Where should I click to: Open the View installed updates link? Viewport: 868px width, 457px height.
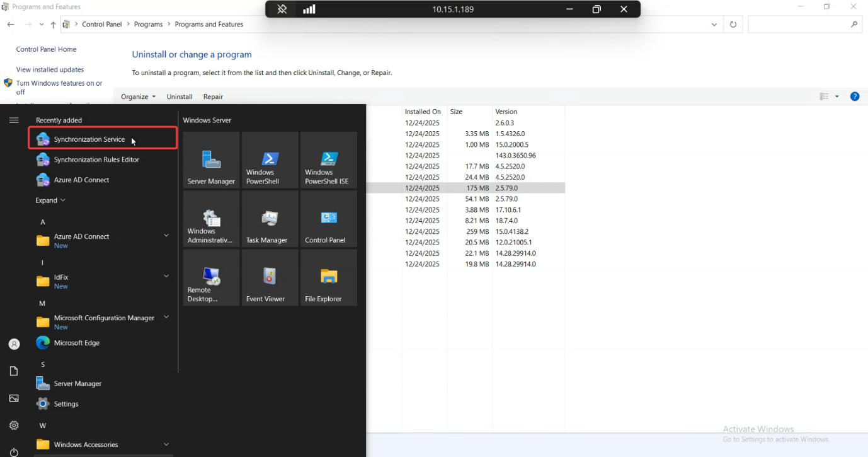point(50,69)
